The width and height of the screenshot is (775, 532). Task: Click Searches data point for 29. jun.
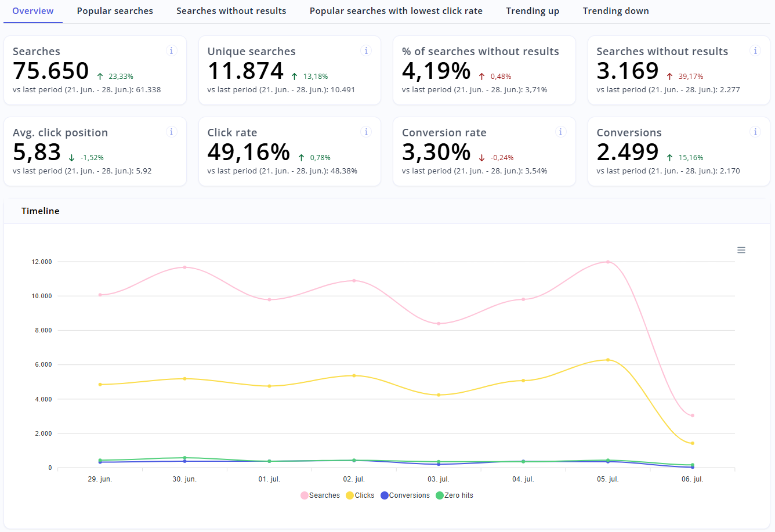click(x=100, y=295)
